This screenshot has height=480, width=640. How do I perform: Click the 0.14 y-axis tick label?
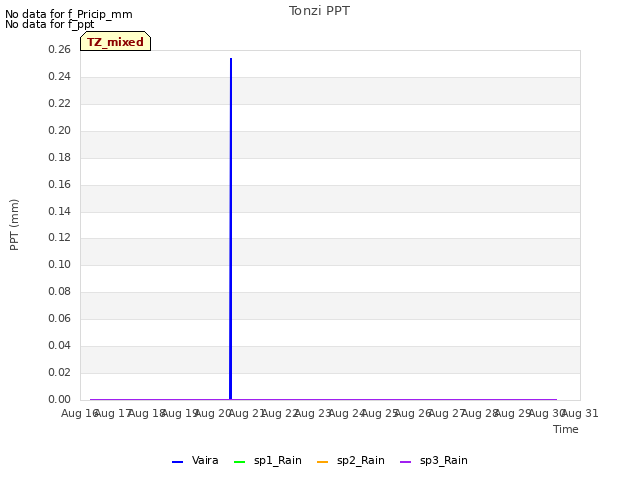(59, 211)
